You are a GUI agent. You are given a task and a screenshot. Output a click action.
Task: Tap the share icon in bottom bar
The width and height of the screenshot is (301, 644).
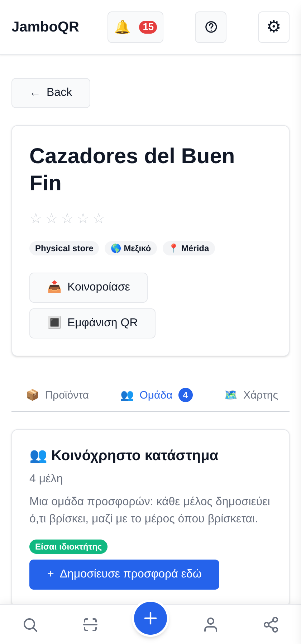tap(271, 625)
